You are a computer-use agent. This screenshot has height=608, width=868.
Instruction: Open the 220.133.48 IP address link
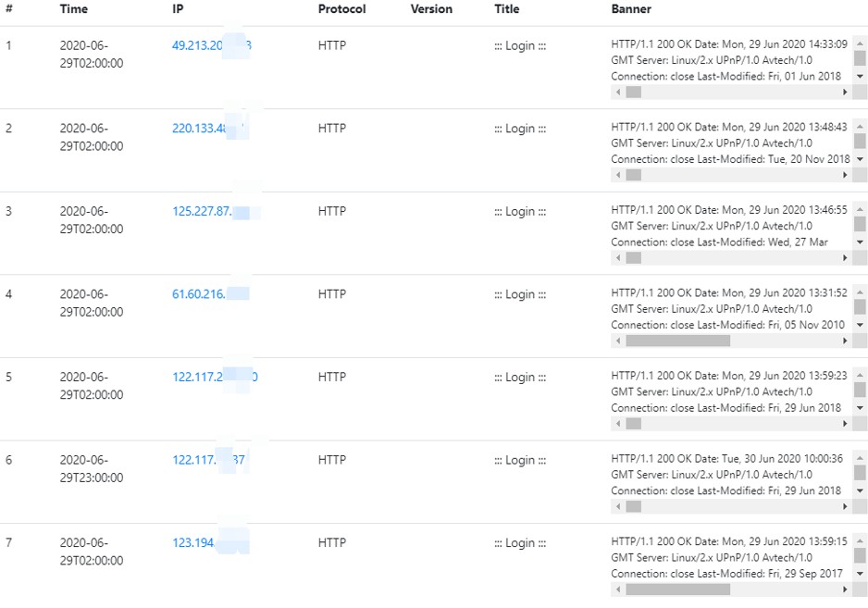point(199,129)
